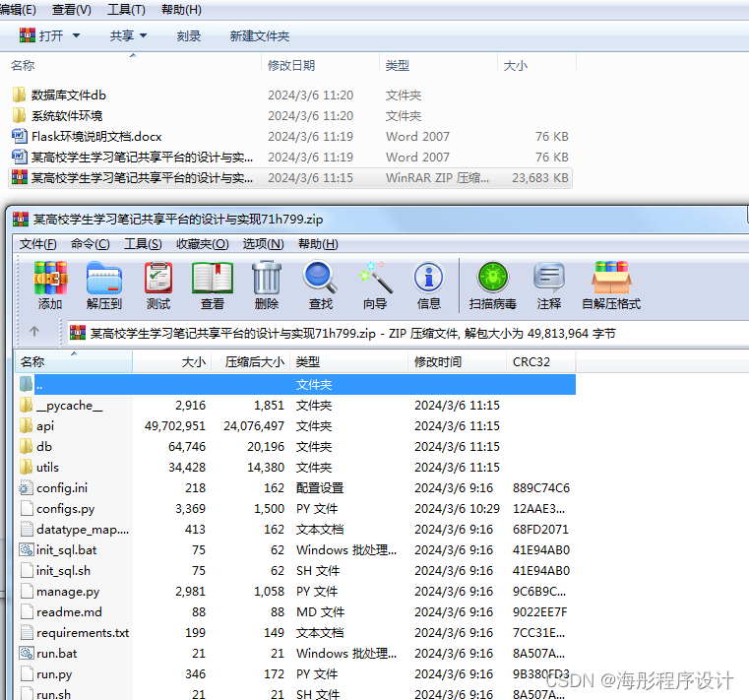Image resolution: width=749 pixels, height=700 pixels.
Task: Click the run.bat batch file icon
Action: [x=27, y=653]
